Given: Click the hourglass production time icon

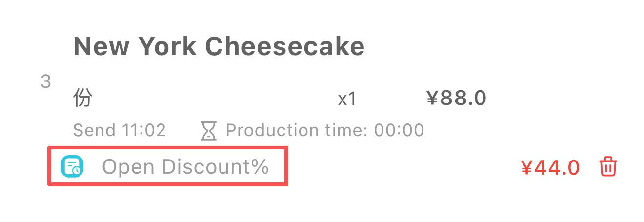Looking at the screenshot, I should [209, 131].
